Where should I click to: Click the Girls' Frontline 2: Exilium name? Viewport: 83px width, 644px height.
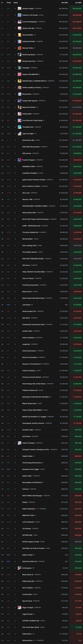[31, 186]
